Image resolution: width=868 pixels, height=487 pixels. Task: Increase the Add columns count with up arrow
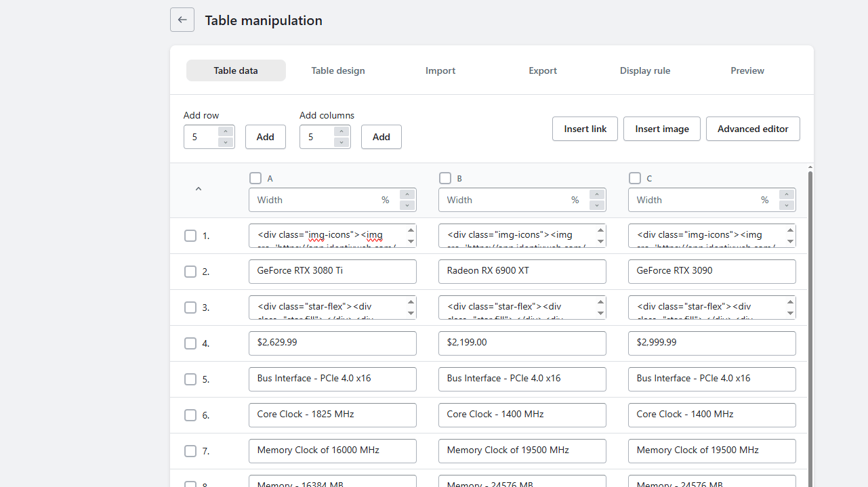342,131
